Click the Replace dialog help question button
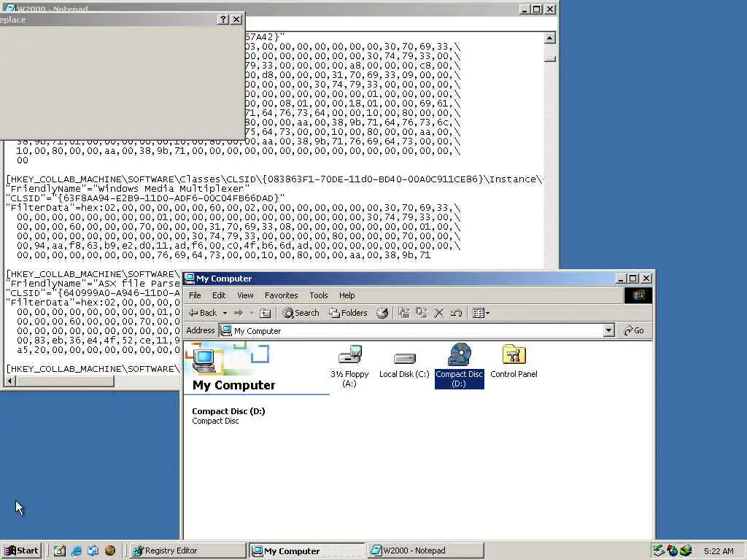The image size is (747, 560). point(223,19)
